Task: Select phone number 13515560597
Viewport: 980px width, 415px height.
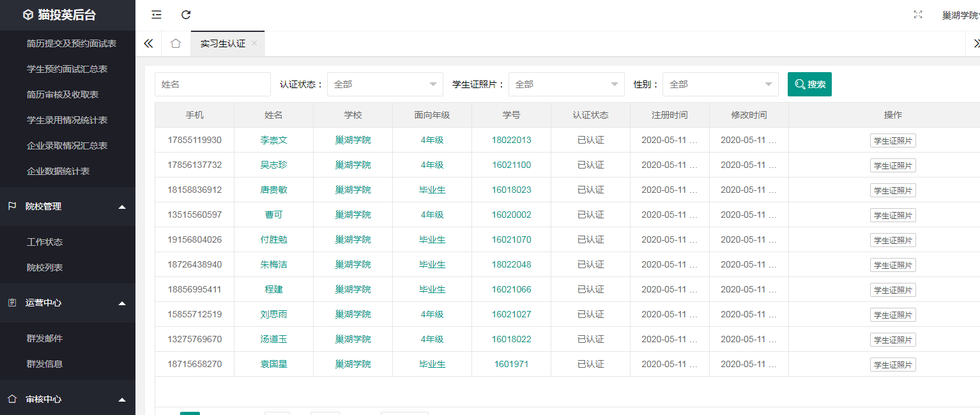Action: point(194,215)
